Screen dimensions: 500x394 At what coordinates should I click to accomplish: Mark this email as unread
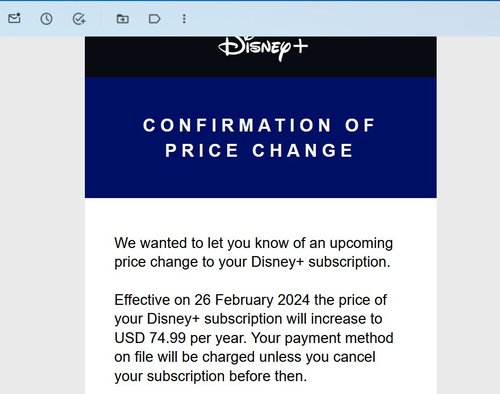(14, 18)
